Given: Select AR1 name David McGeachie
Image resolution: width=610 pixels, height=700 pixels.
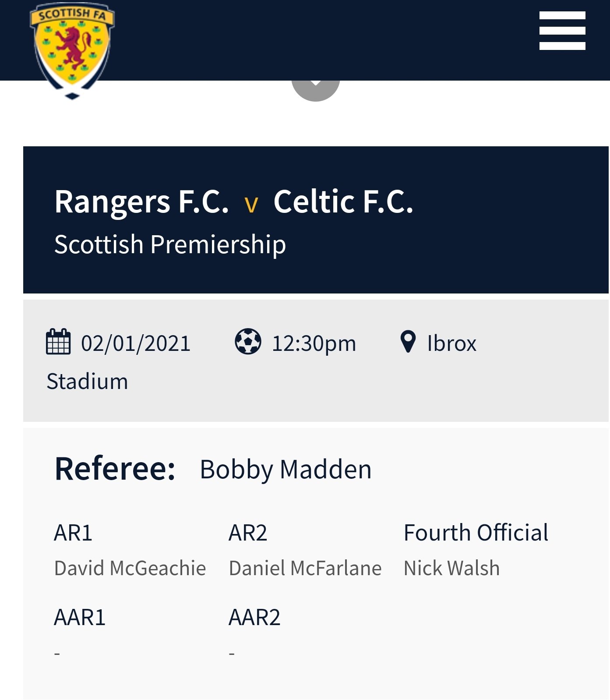Looking at the screenshot, I should click(130, 568).
